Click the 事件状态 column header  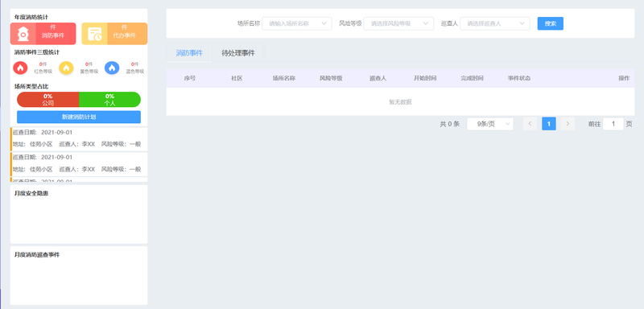(519, 78)
